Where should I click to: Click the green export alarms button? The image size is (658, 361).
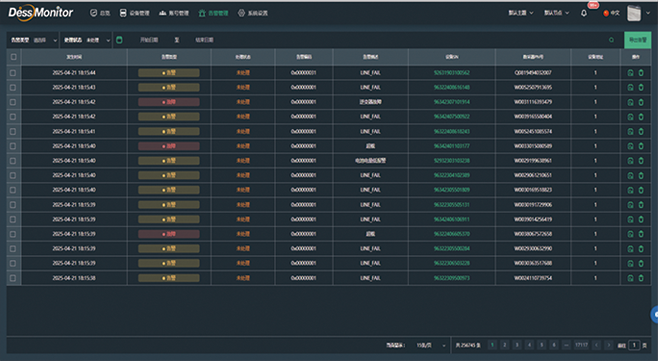point(637,40)
